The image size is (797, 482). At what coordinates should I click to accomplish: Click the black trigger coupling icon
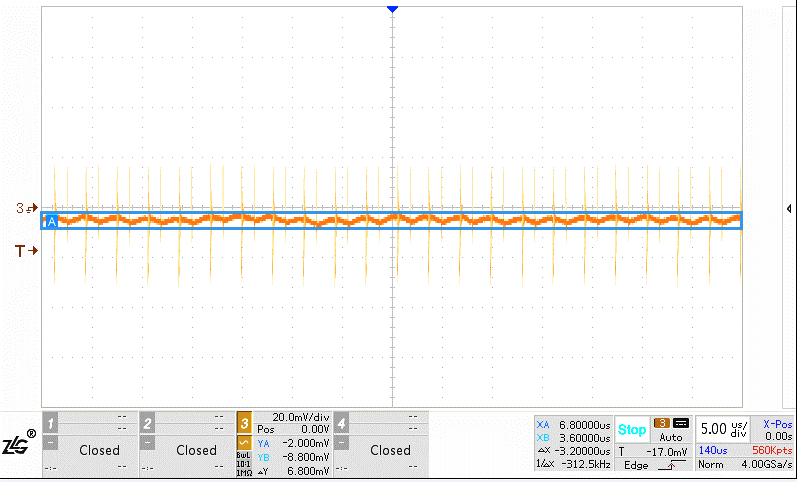click(681, 423)
